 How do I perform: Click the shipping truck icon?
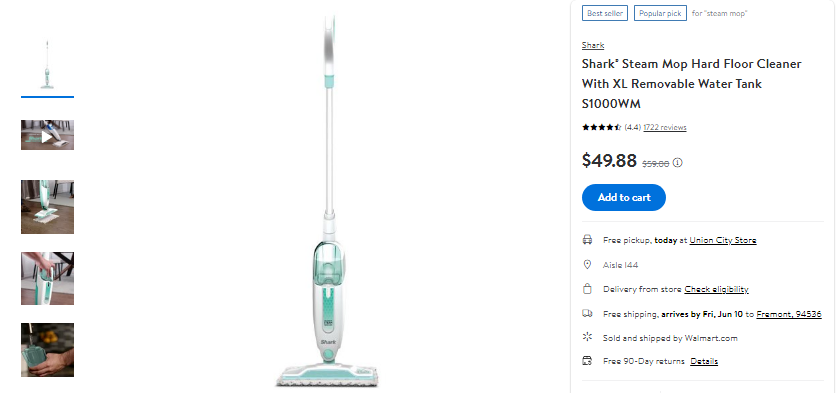(x=587, y=314)
